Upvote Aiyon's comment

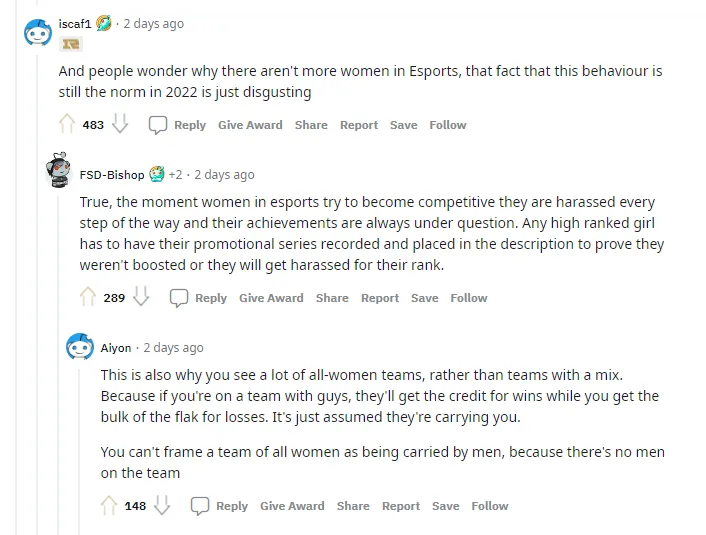click(110, 506)
